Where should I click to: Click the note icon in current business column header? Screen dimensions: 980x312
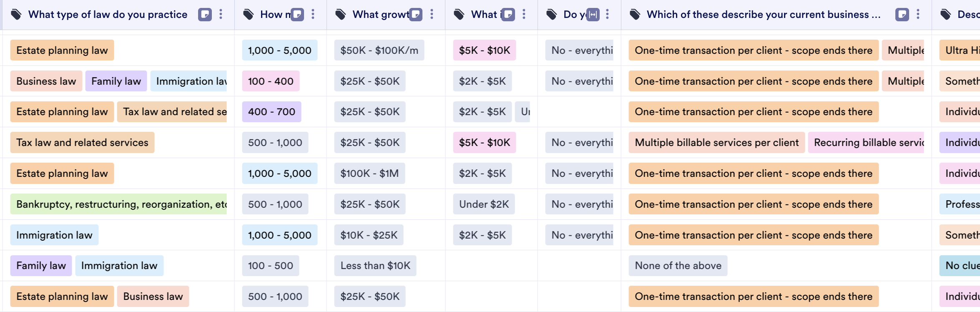tap(902, 15)
